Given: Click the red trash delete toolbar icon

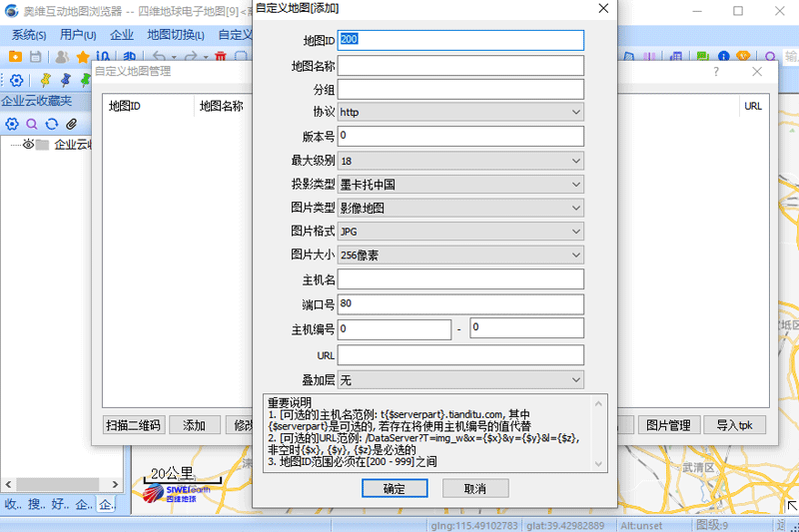Looking at the screenshot, I should click(x=220, y=57).
